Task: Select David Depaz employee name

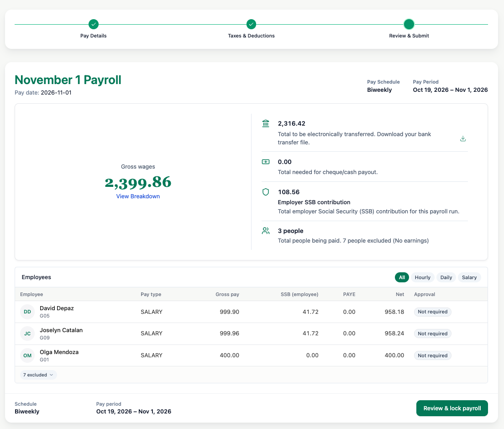Action: coord(57,308)
